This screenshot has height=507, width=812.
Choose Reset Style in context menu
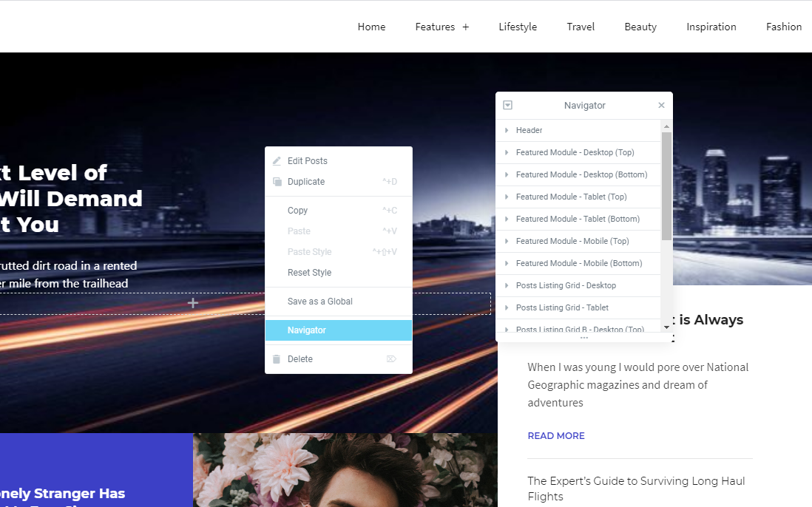coord(339,273)
